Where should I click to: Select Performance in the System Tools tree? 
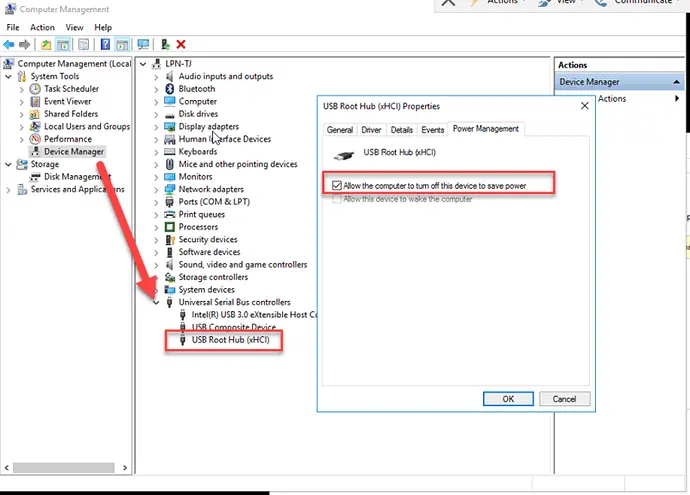(x=67, y=139)
